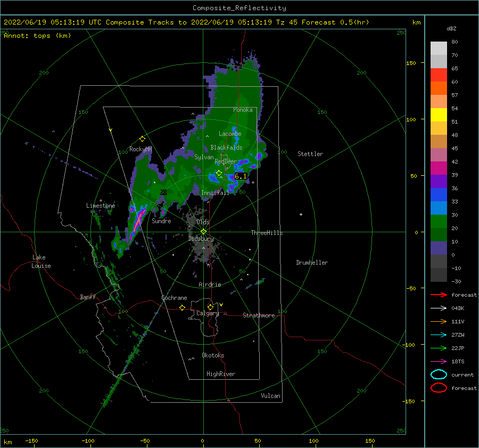Click the Ponoka town label

(x=243, y=110)
